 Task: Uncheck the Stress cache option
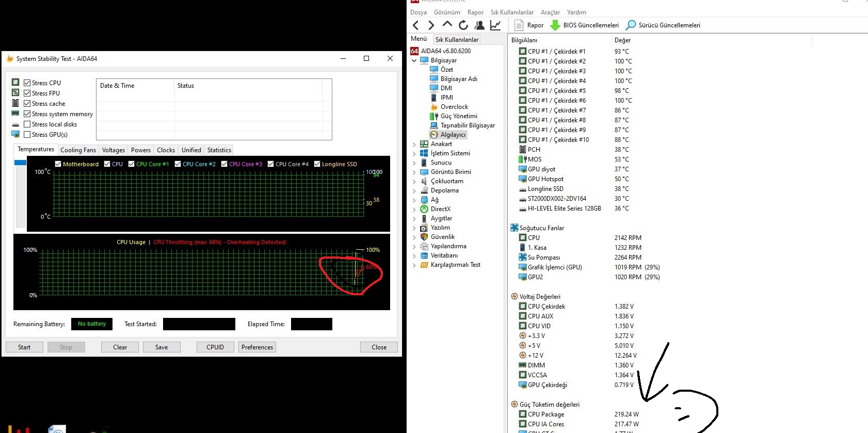click(x=27, y=104)
